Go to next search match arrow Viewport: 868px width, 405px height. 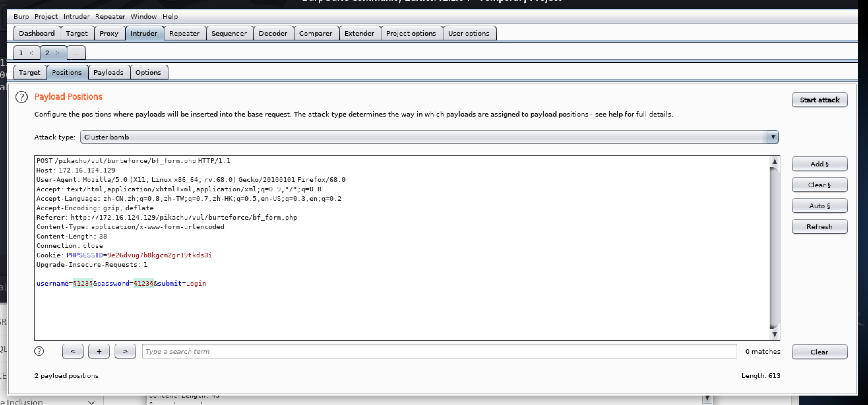125,351
